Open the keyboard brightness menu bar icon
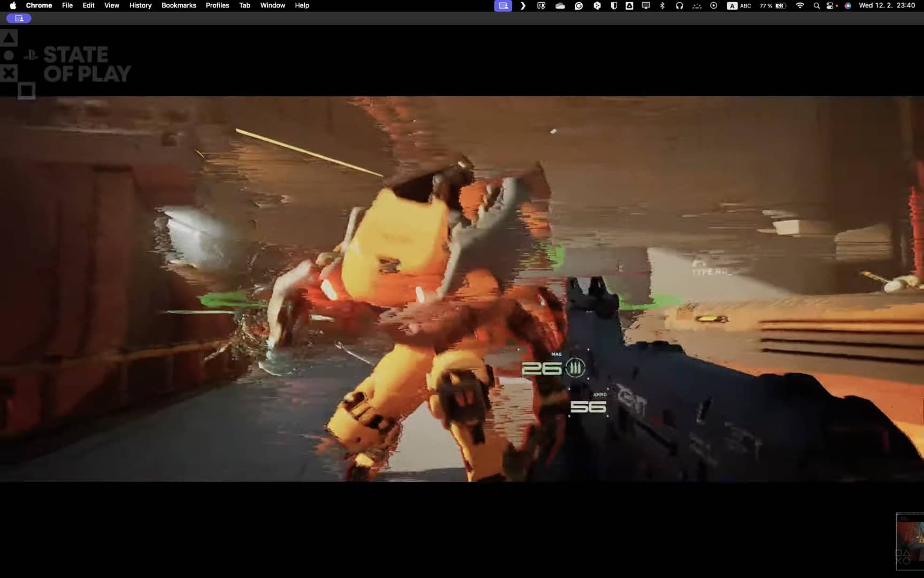The width and height of the screenshot is (924, 578). [697, 6]
